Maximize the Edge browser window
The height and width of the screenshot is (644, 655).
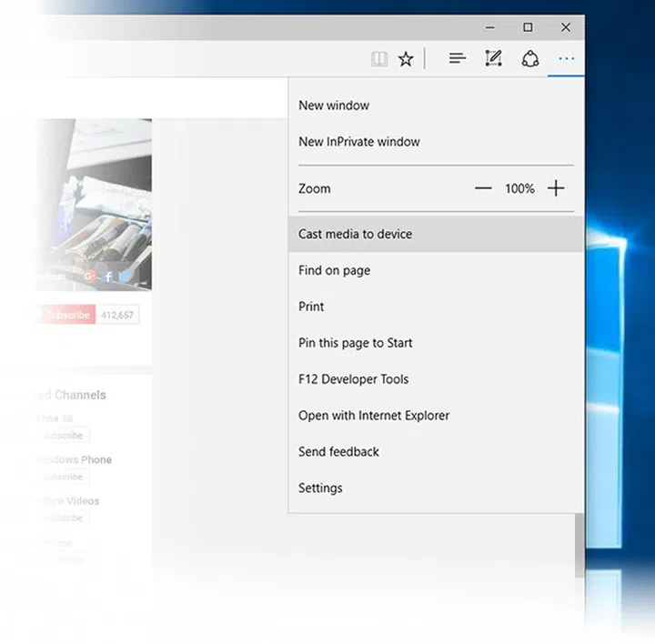coord(528,27)
